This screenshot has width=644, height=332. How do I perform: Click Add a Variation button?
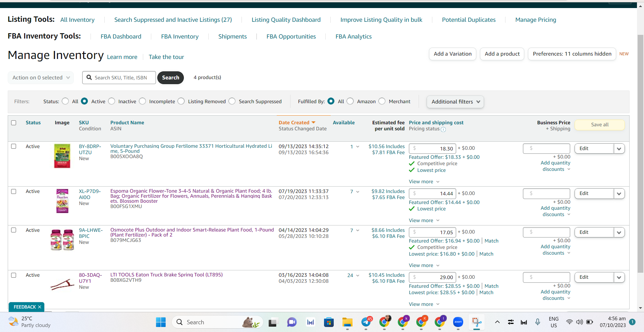click(x=452, y=54)
